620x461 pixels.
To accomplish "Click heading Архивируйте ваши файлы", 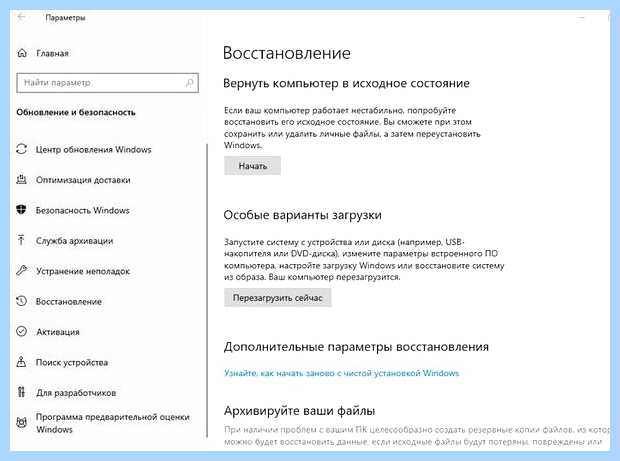I will (x=299, y=411).
